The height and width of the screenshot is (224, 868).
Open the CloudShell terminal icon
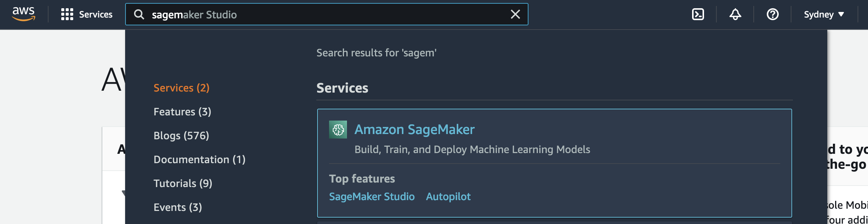click(x=698, y=15)
